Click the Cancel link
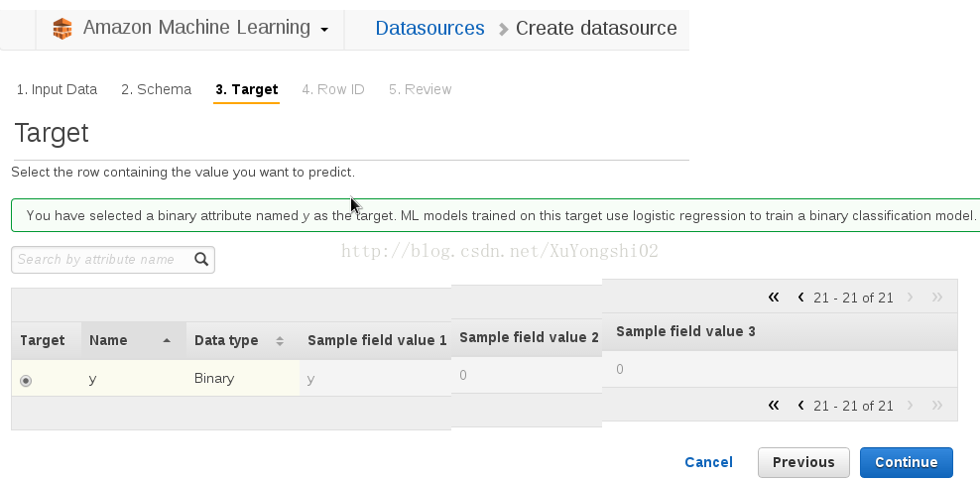The height and width of the screenshot is (481, 980). point(709,462)
